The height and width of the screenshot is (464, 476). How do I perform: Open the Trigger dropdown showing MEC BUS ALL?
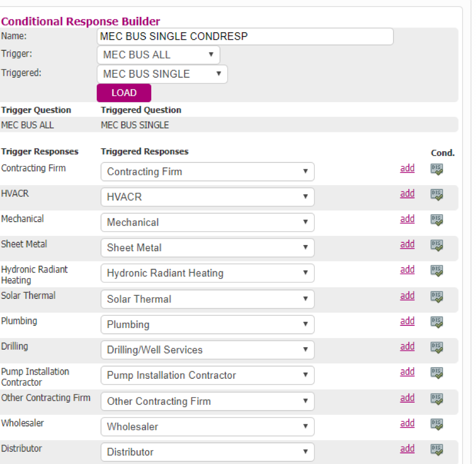click(x=159, y=55)
